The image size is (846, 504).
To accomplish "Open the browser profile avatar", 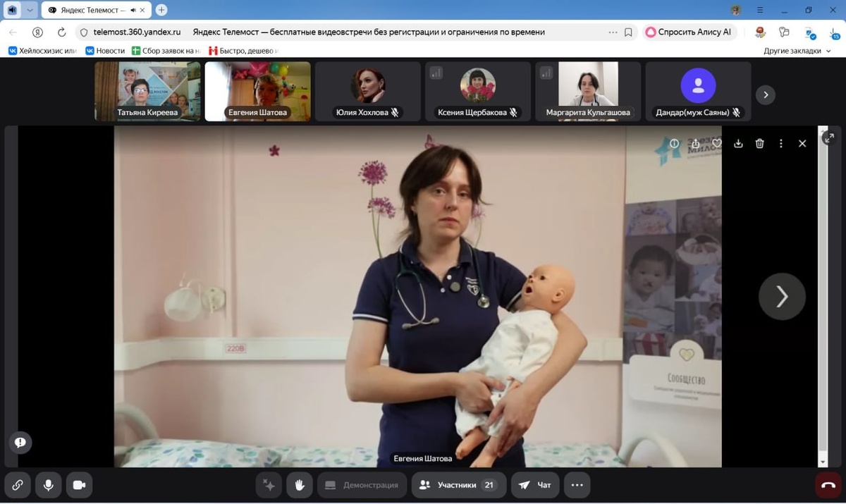I will [x=736, y=10].
